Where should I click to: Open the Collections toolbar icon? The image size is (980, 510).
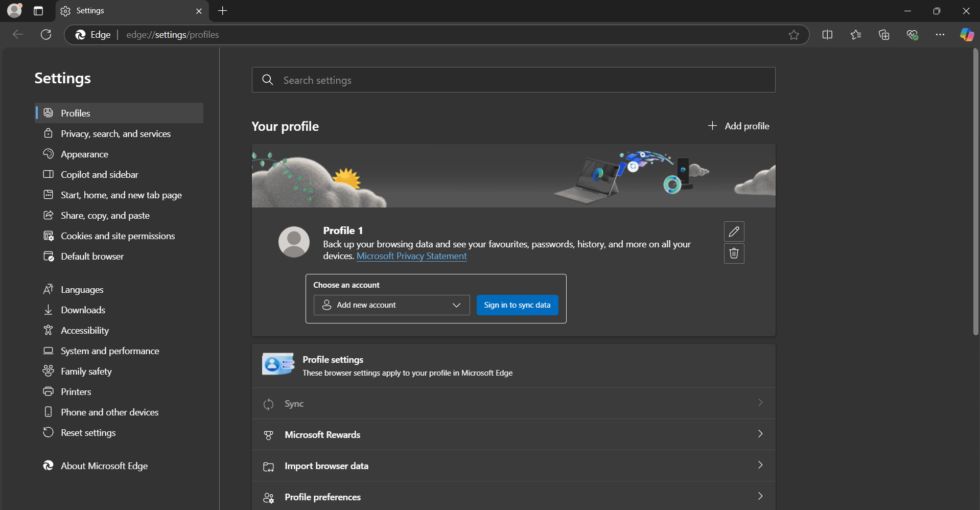[884, 35]
